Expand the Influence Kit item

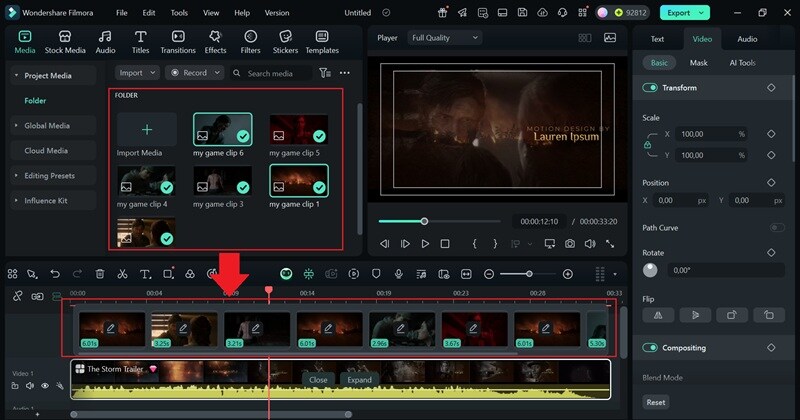16,201
